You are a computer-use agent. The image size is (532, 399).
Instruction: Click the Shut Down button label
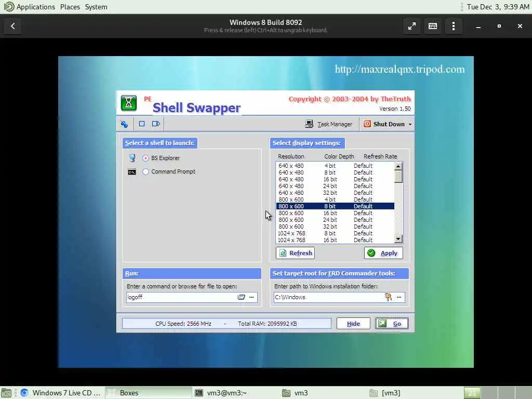pos(389,124)
